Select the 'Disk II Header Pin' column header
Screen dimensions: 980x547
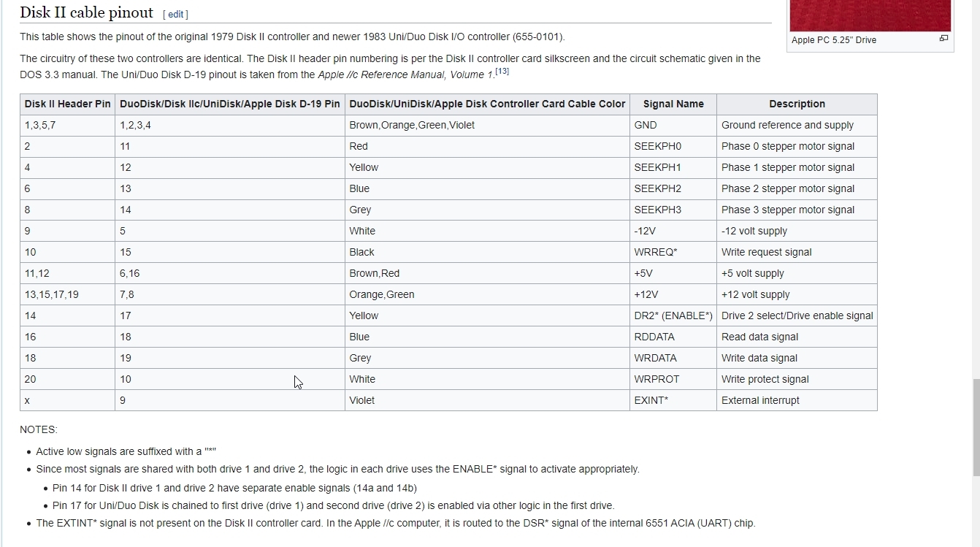tap(67, 104)
